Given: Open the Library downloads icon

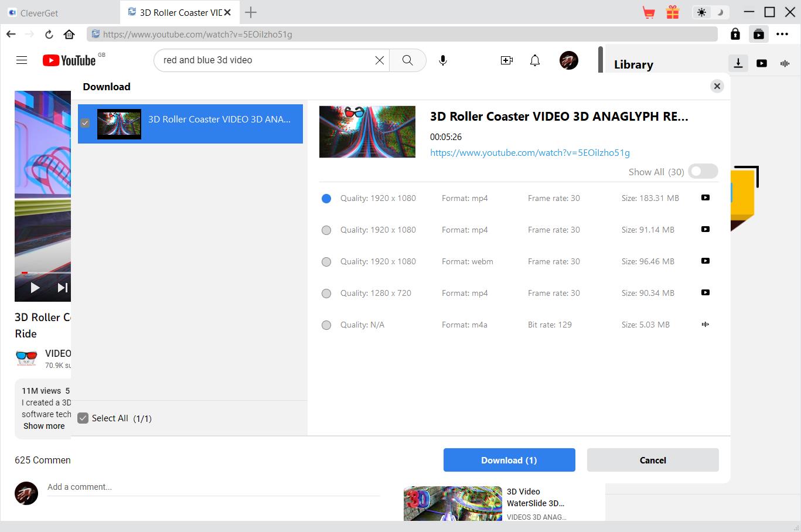Looking at the screenshot, I should 738,63.
